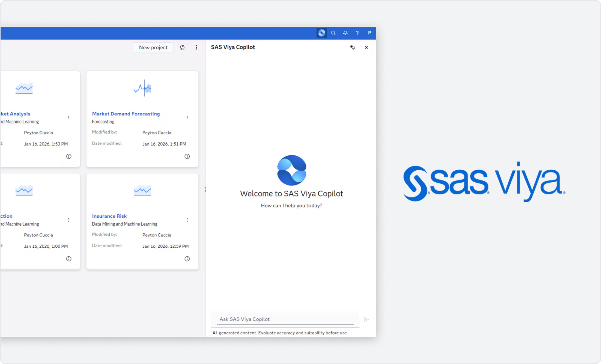Close the SAS Viya Copilot panel
Viewport: 601px width, 364px height.
[366, 47]
